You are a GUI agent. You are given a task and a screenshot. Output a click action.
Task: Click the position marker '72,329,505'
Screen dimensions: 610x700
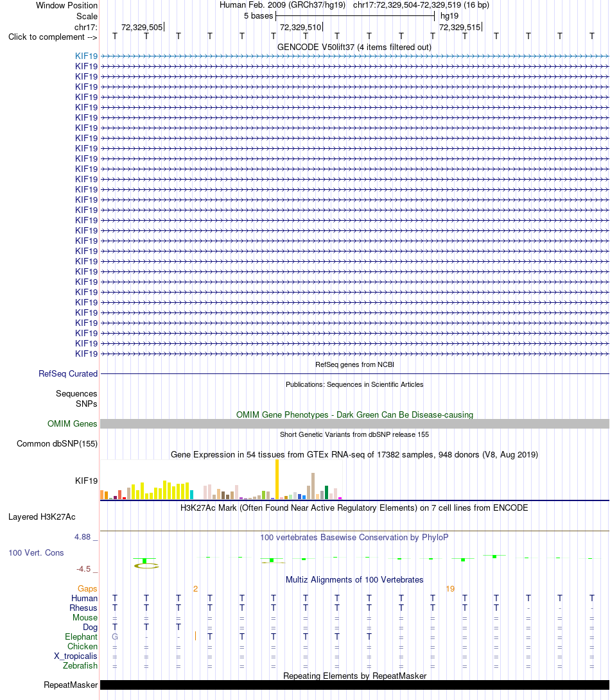pos(142,27)
